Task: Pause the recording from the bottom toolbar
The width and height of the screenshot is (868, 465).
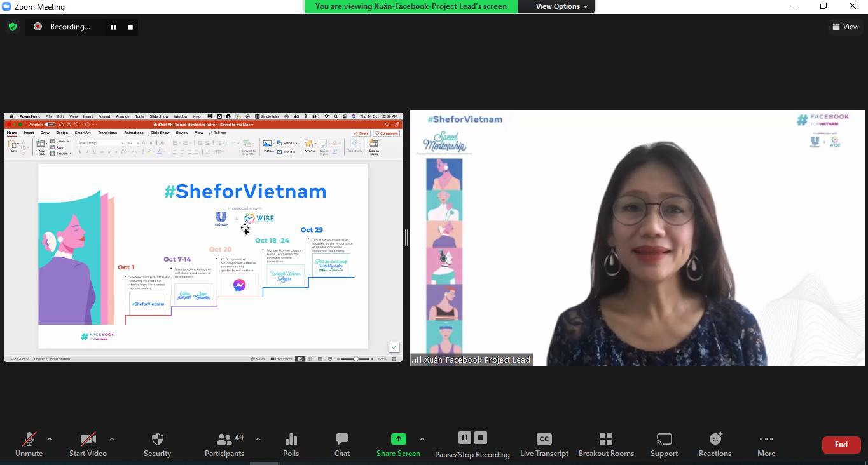Action: tap(465, 438)
